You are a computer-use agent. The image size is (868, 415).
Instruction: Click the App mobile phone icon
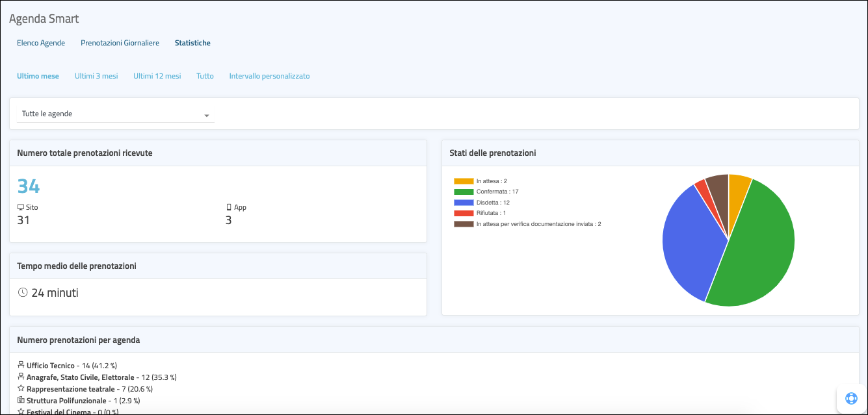pyautogui.click(x=229, y=207)
